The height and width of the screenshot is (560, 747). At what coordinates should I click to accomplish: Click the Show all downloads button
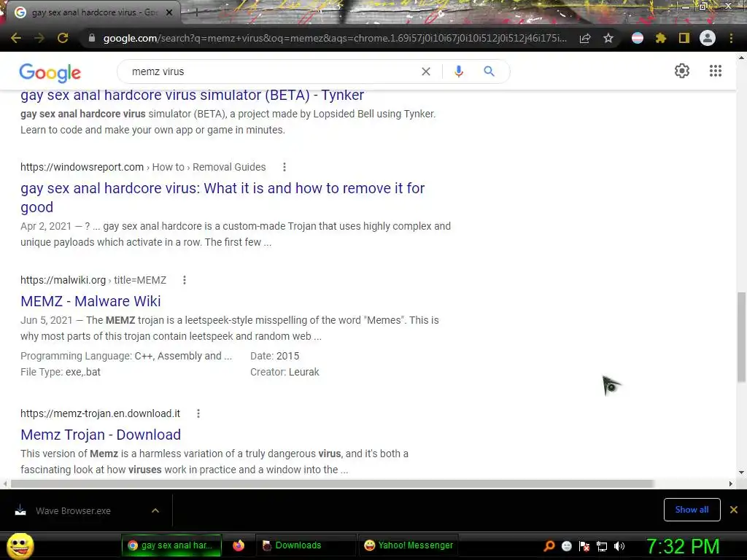tap(692, 510)
